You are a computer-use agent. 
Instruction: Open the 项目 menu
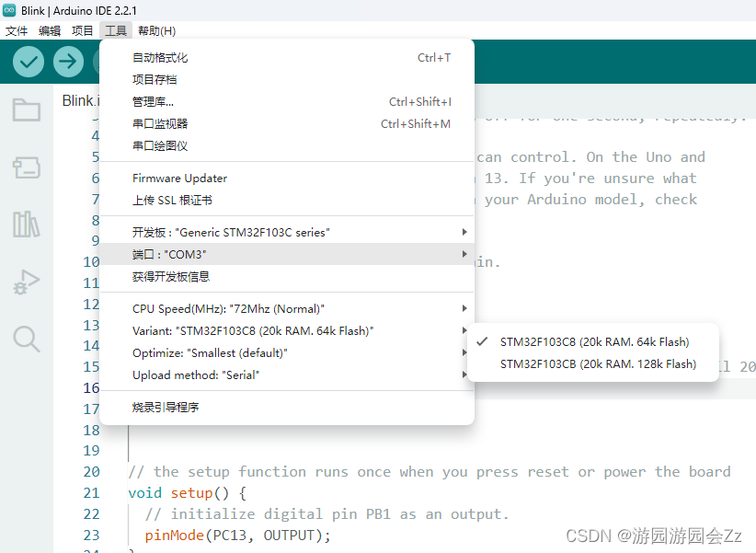tap(83, 31)
